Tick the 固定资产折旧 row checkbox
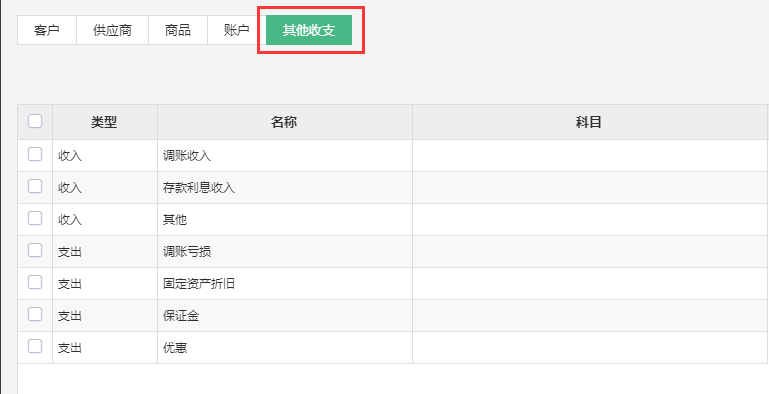Image resolution: width=769 pixels, height=394 pixels. click(35, 283)
